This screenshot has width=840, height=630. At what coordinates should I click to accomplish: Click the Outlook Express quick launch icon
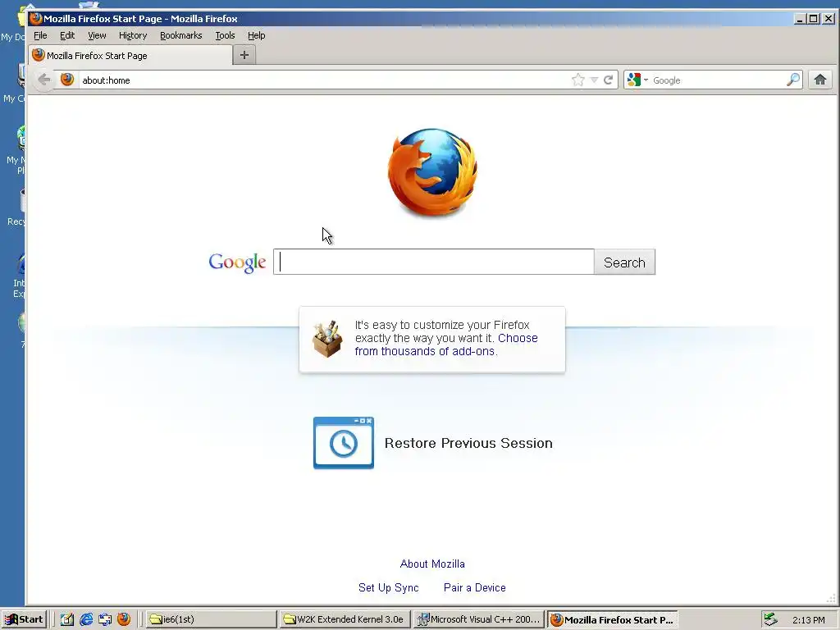[x=105, y=619]
